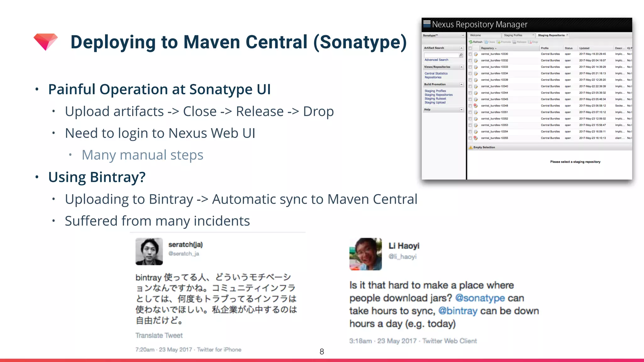Sort by the Status column header
Image resolution: width=644 pixels, height=362 pixels.
coord(570,48)
